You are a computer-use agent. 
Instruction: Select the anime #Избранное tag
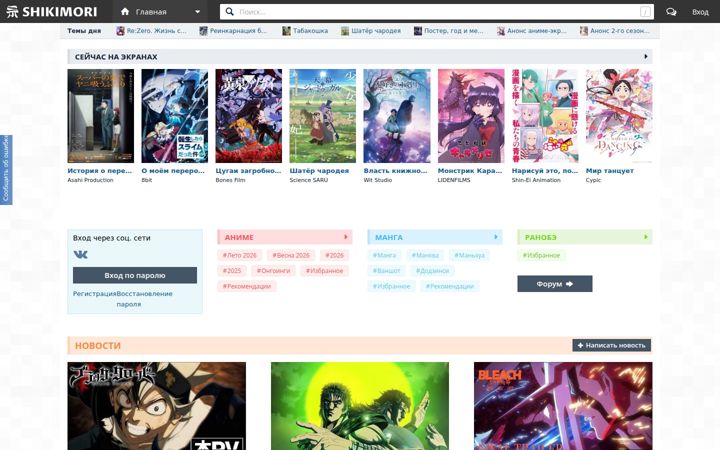324,271
